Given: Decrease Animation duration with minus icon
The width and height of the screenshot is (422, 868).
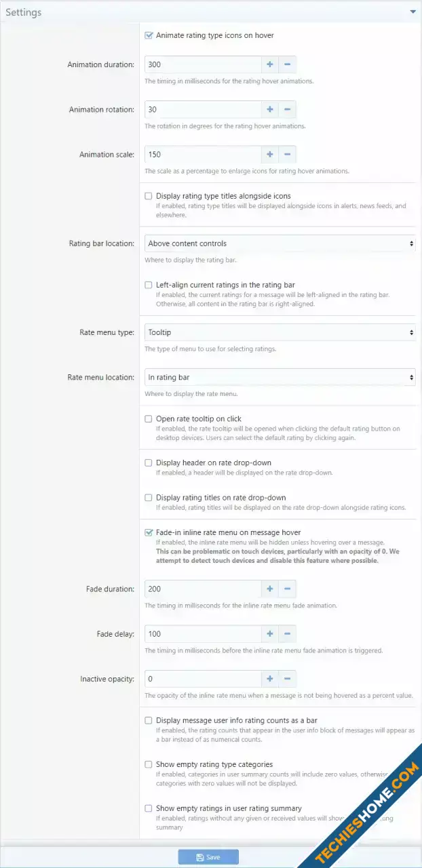Looking at the screenshot, I should [x=288, y=64].
